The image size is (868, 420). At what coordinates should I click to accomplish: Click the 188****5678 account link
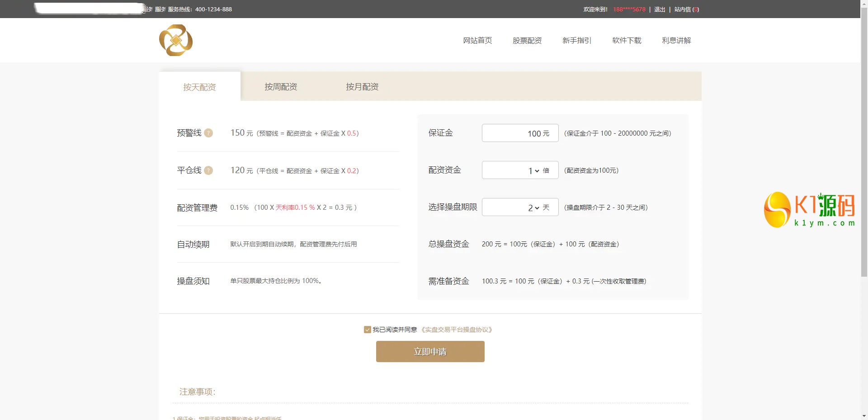click(629, 9)
